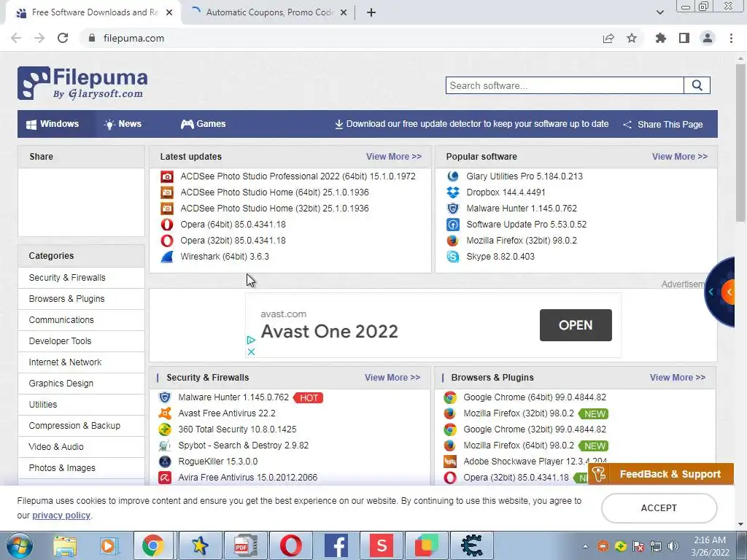Click OPEN on Avast One ad

click(576, 325)
